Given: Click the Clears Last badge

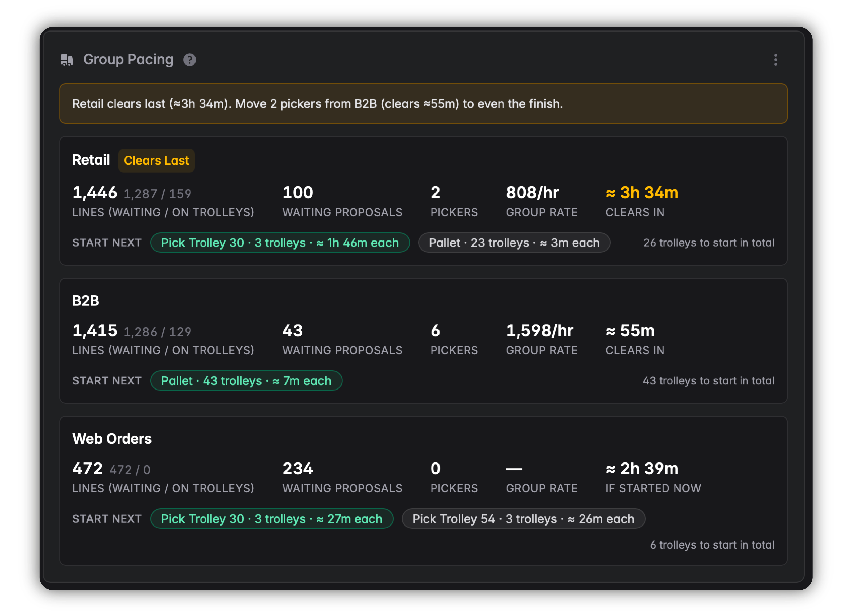Looking at the screenshot, I should pos(156,160).
